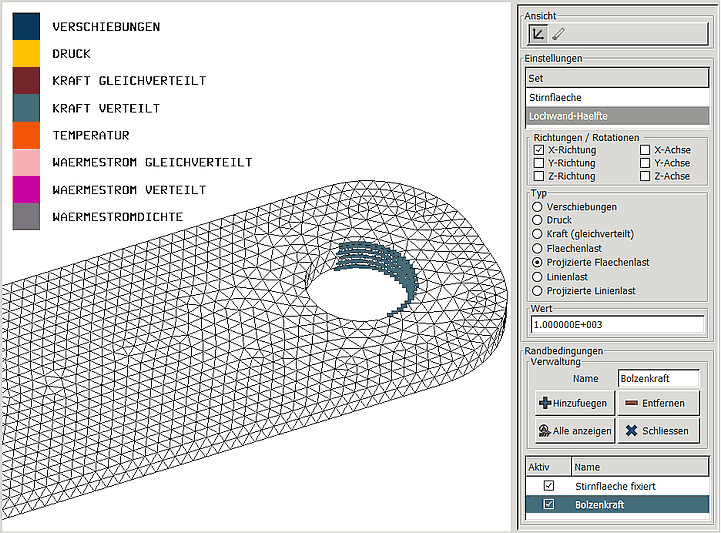721x533 pixels.
Task: Choose the Linienlast radio option
Action: click(x=538, y=276)
